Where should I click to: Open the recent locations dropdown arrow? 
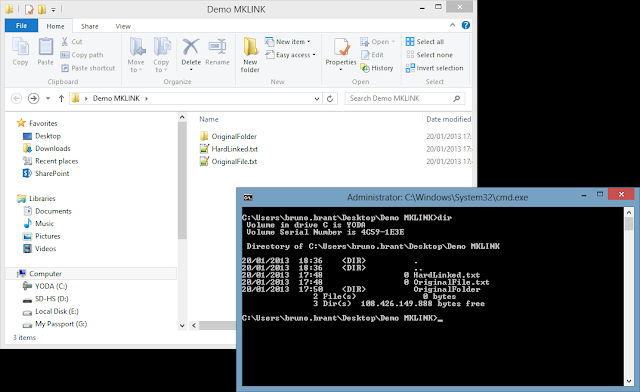(x=48, y=98)
